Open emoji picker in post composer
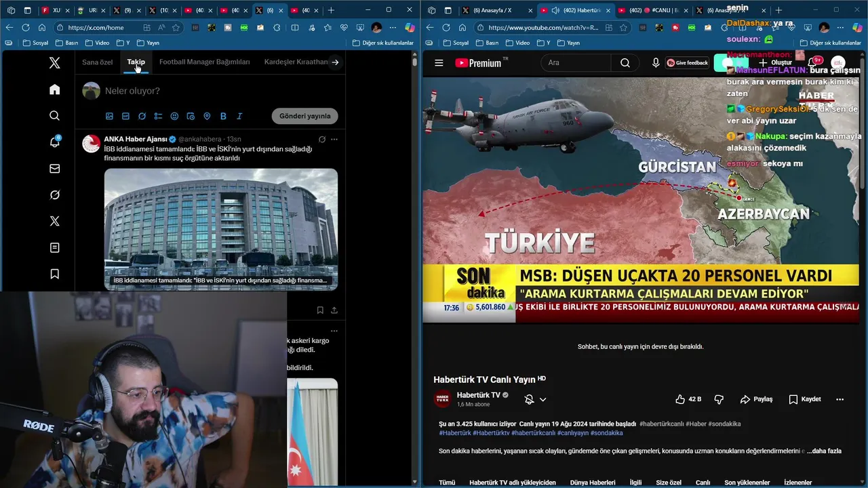868x488 pixels. [174, 116]
